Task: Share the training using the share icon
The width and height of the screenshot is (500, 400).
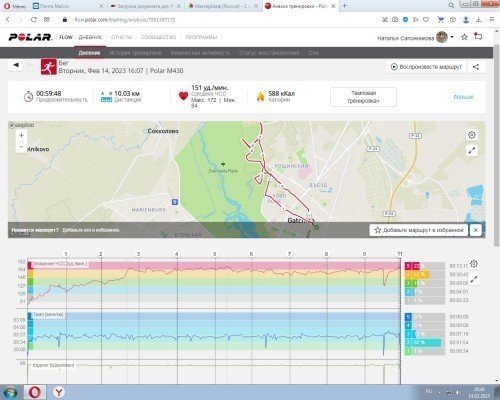Action: tap(476, 67)
